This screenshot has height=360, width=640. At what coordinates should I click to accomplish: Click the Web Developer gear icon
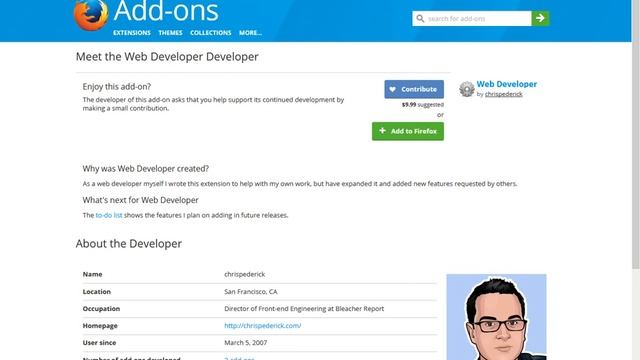467,89
